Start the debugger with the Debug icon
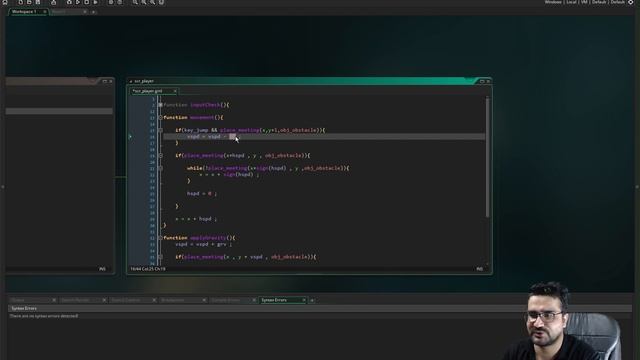640x360 pixels. click(x=69, y=2)
